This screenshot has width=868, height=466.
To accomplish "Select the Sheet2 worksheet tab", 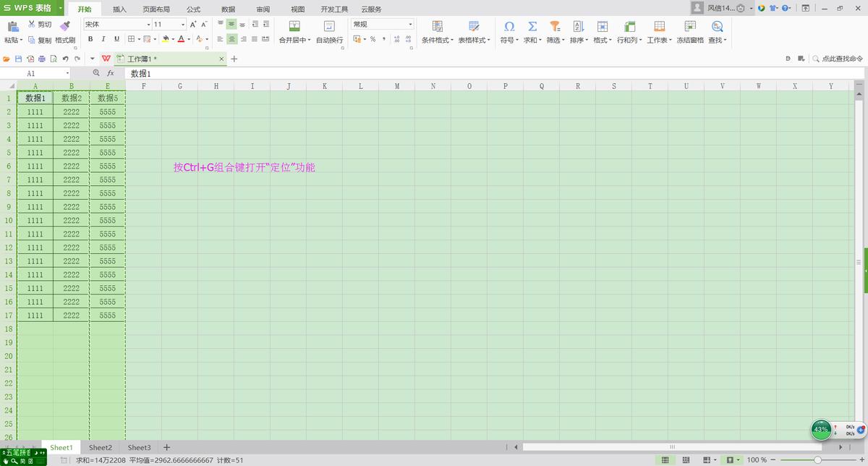I will click(100, 447).
